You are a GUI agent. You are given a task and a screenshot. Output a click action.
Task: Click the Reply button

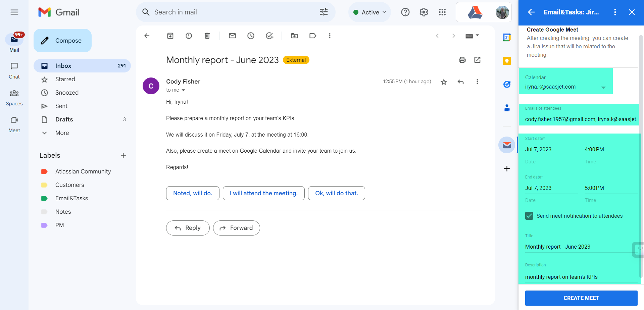coord(188,228)
